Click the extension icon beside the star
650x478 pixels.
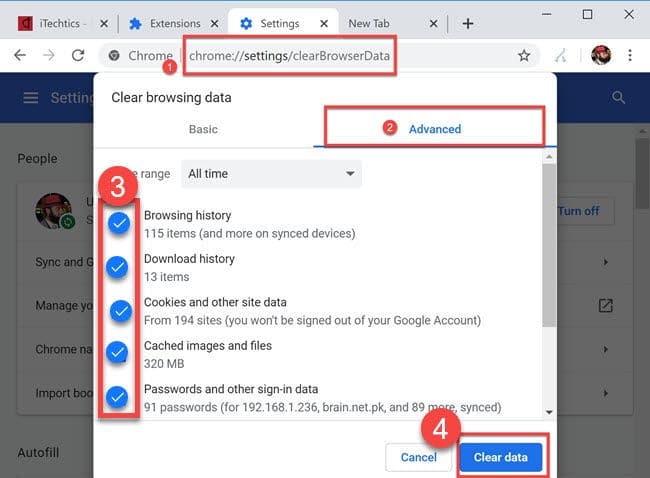561,56
